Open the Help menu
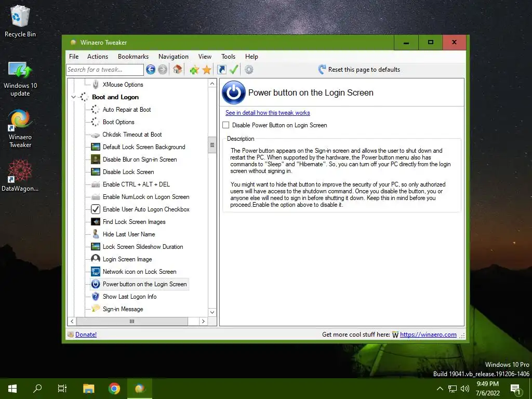Viewport: 532px width, 399px height. tap(251, 56)
